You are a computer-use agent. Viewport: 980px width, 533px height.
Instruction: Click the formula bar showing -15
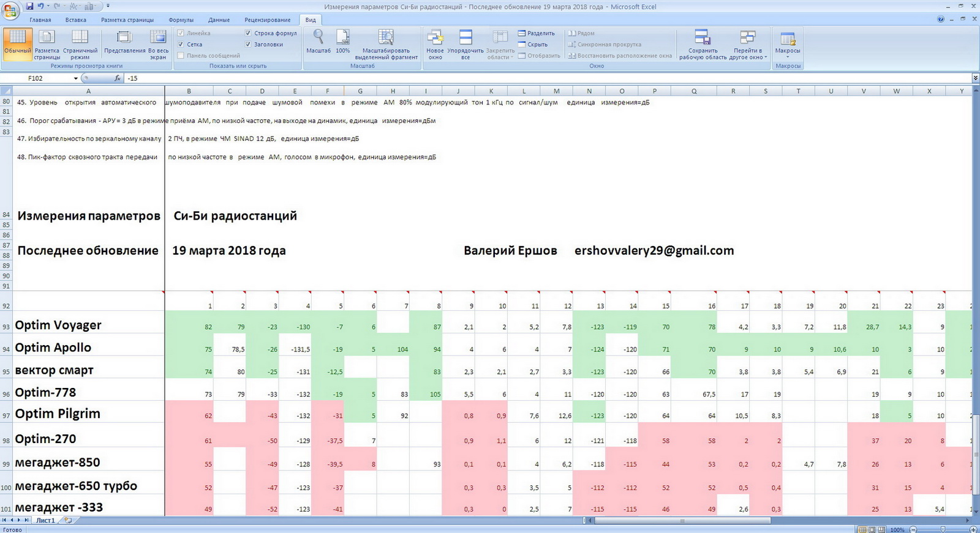[547, 78]
